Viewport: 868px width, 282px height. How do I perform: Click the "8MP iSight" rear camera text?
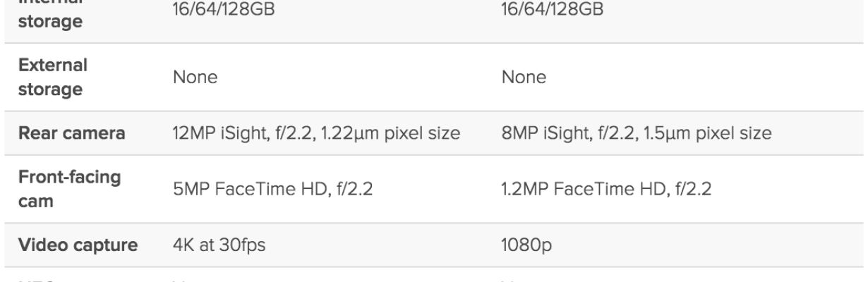(x=538, y=133)
